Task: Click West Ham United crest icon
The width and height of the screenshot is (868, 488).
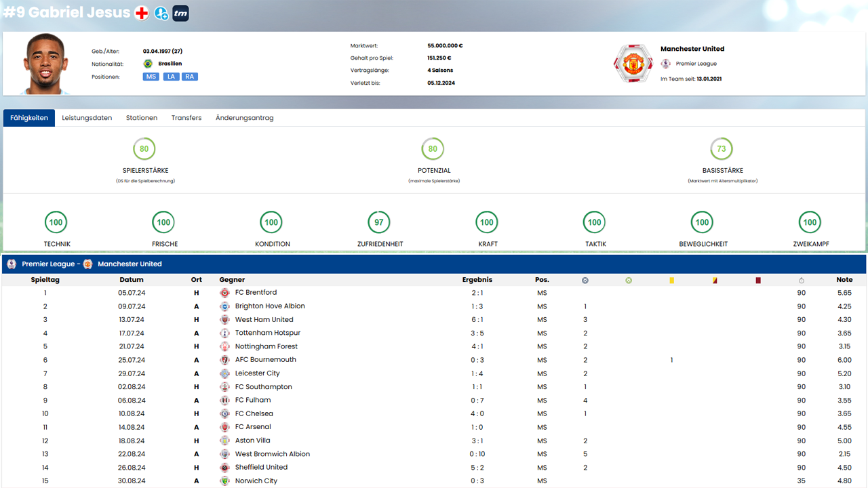Action: pyautogui.click(x=225, y=320)
